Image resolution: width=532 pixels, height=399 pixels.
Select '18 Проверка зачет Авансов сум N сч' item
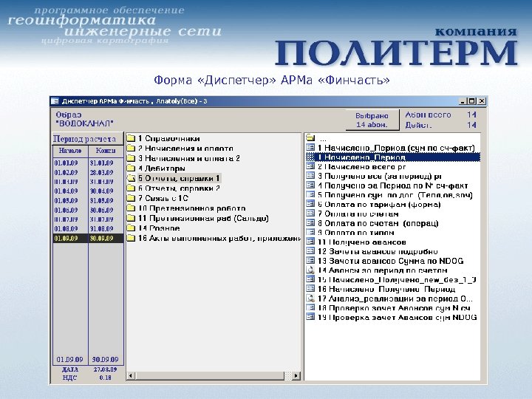point(394,307)
